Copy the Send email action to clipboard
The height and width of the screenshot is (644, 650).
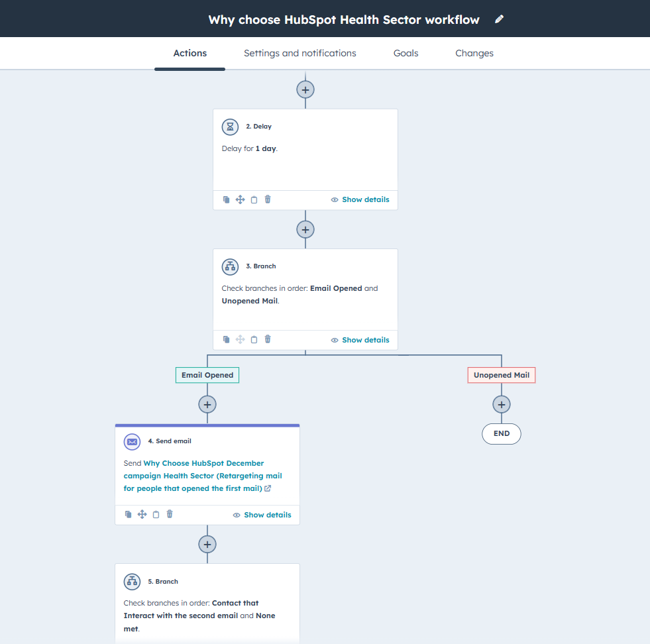click(156, 514)
